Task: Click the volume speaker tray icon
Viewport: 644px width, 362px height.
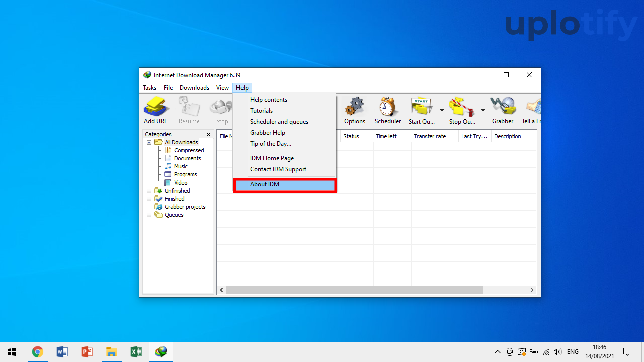Action: (557, 352)
